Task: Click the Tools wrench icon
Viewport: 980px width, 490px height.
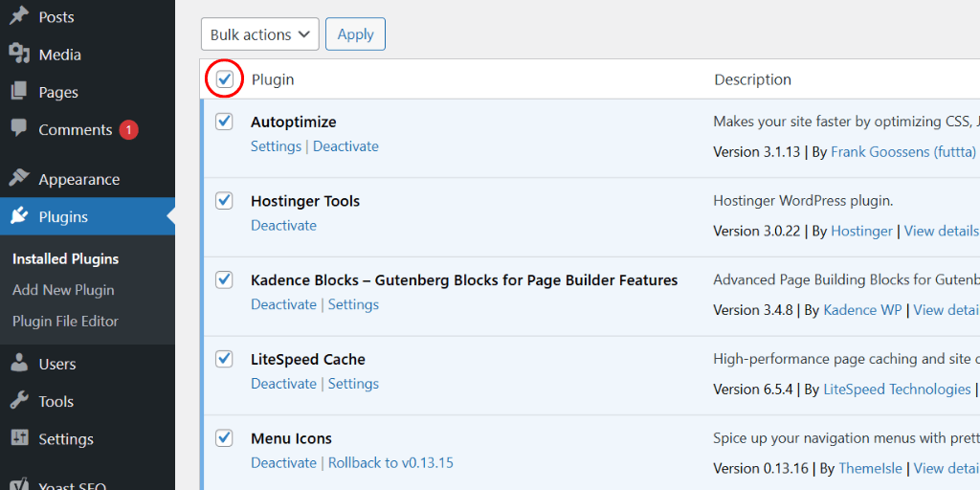Action: tap(19, 401)
